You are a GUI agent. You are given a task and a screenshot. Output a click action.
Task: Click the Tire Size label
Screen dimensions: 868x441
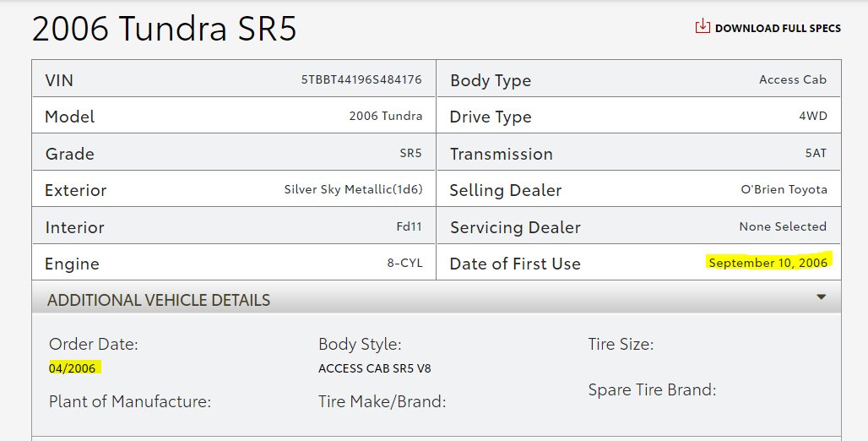coord(621,344)
